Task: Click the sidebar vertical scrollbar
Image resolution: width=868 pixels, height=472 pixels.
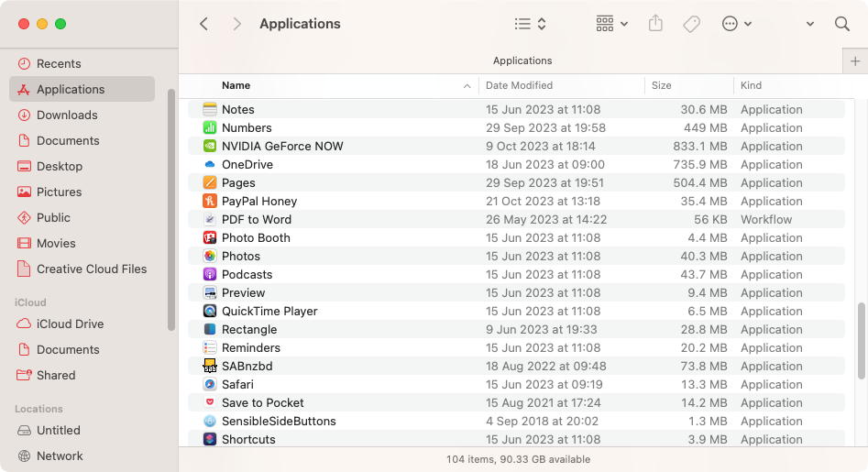Action: [x=171, y=209]
